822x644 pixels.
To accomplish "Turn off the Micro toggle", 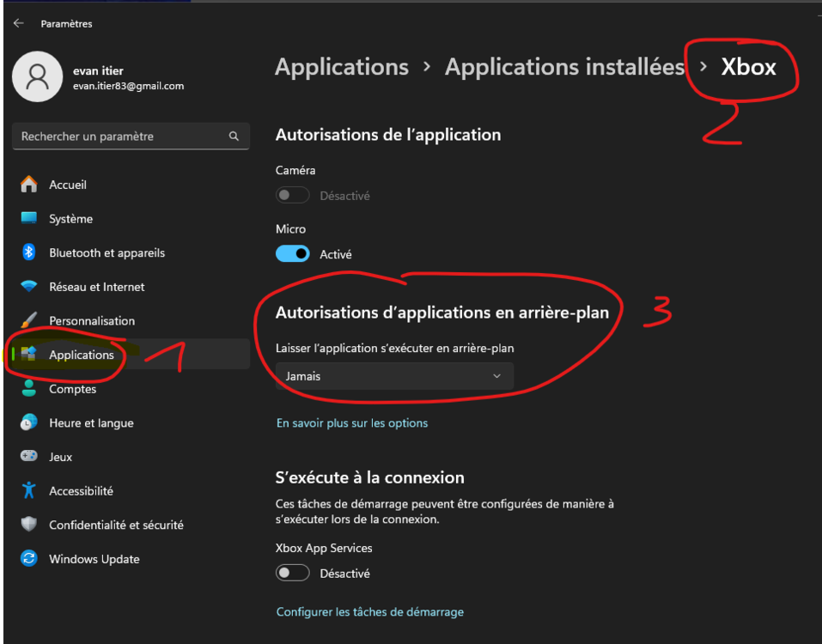I will tap(293, 254).
